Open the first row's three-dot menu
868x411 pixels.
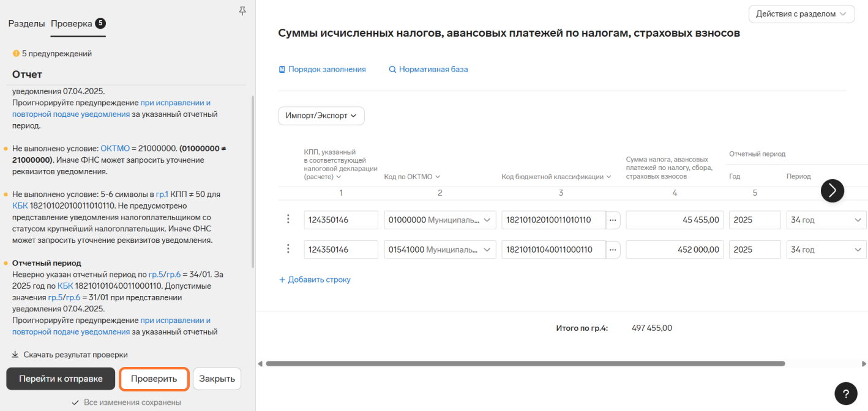288,220
